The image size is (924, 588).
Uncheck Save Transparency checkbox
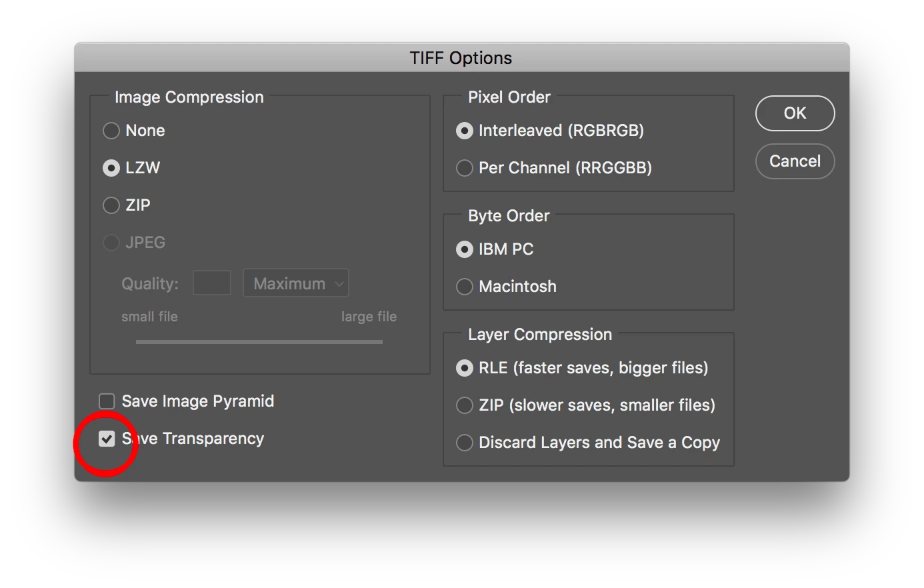click(x=107, y=439)
